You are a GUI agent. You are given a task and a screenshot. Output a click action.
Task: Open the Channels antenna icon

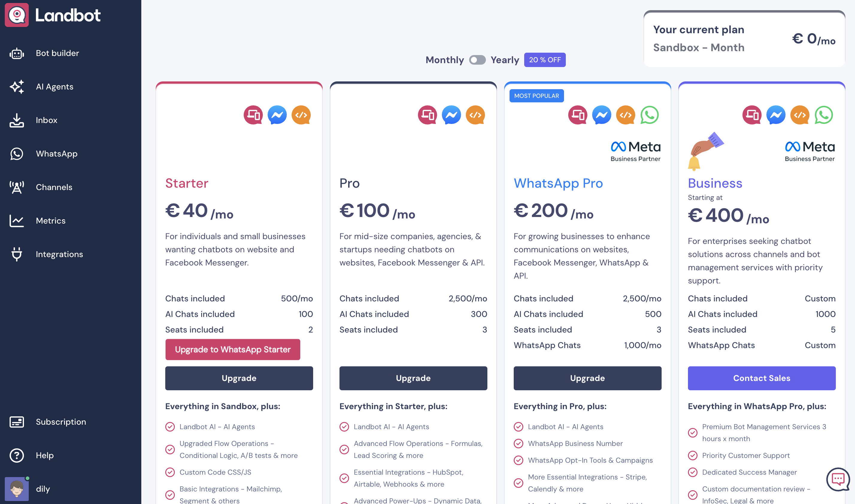click(x=17, y=187)
